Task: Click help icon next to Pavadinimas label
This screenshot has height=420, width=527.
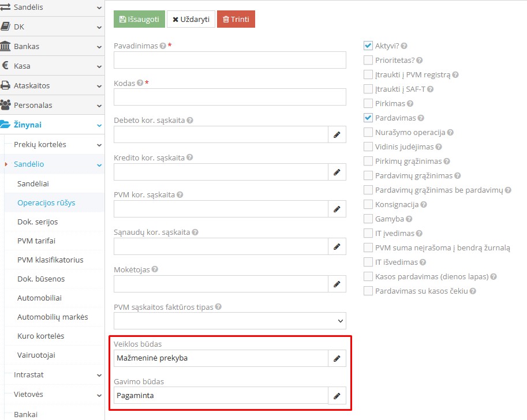Action: (162, 46)
